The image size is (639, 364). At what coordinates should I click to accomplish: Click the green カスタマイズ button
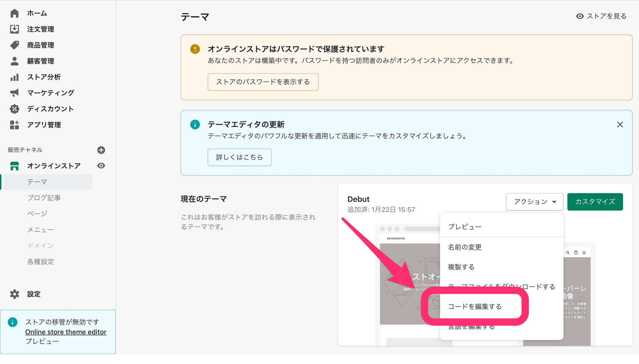595,202
